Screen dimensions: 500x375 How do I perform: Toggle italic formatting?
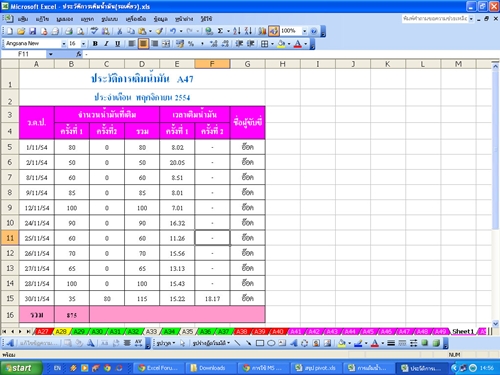click(106, 44)
